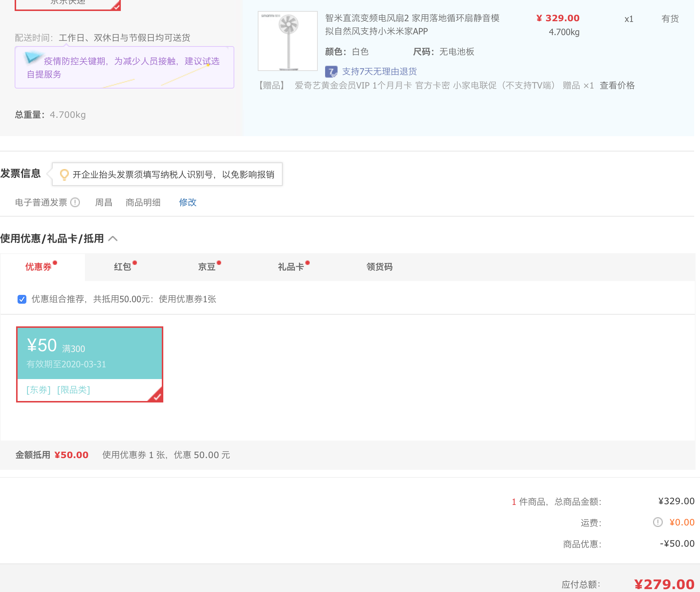700x592 pixels.
Task: Click the 配送时间 delivery schedule text
Action: [103, 38]
